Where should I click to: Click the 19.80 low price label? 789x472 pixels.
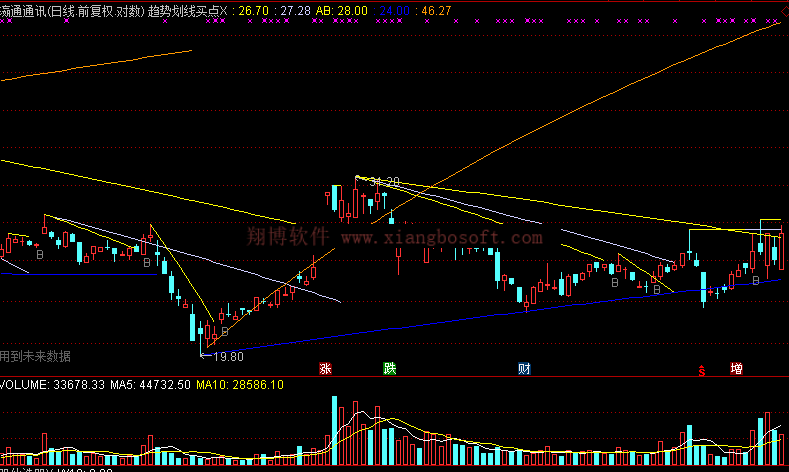(x=229, y=356)
